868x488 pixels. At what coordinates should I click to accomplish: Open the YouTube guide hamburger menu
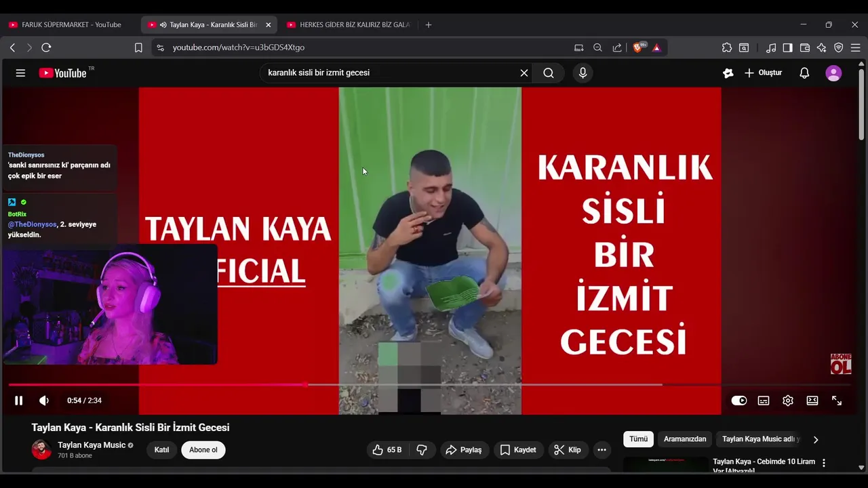tap(20, 73)
